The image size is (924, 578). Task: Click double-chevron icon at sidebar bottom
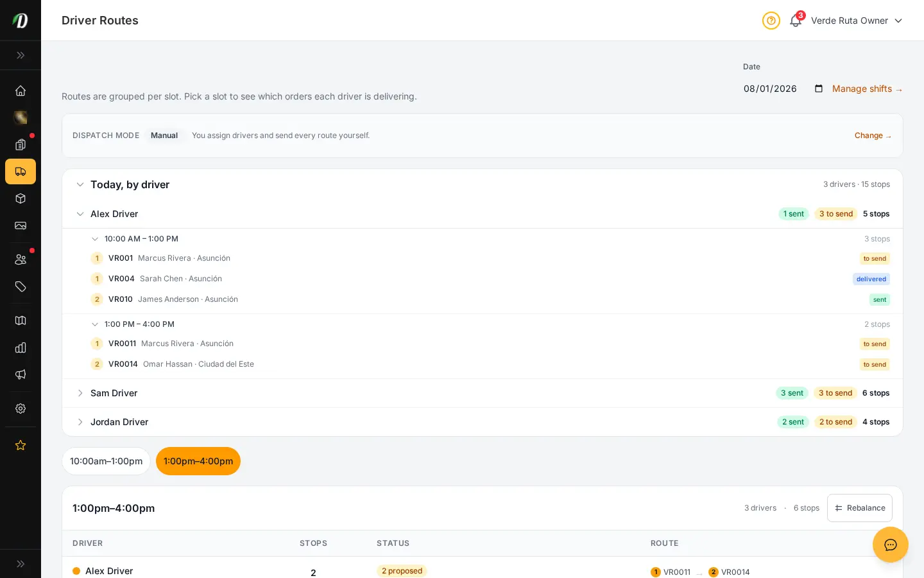tap(21, 564)
